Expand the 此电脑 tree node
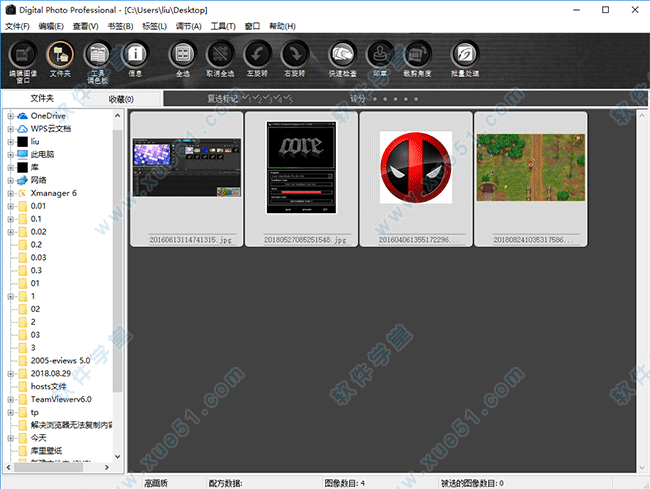 click(x=10, y=154)
